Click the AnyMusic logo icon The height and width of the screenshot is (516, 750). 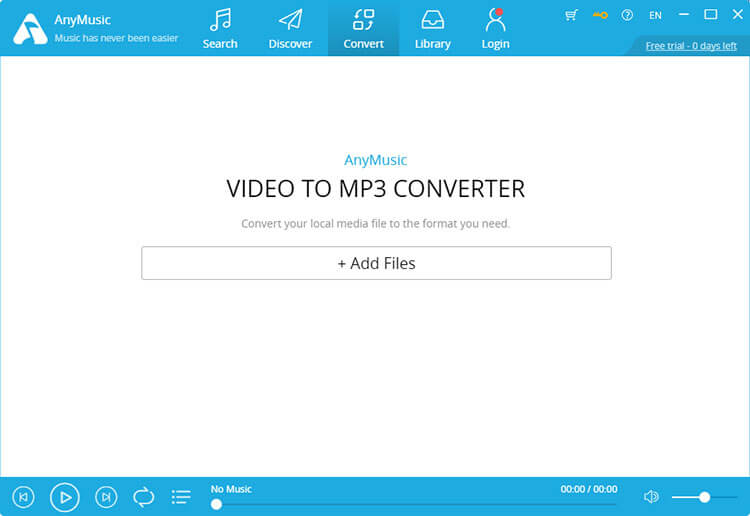click(x=30, y=29)
